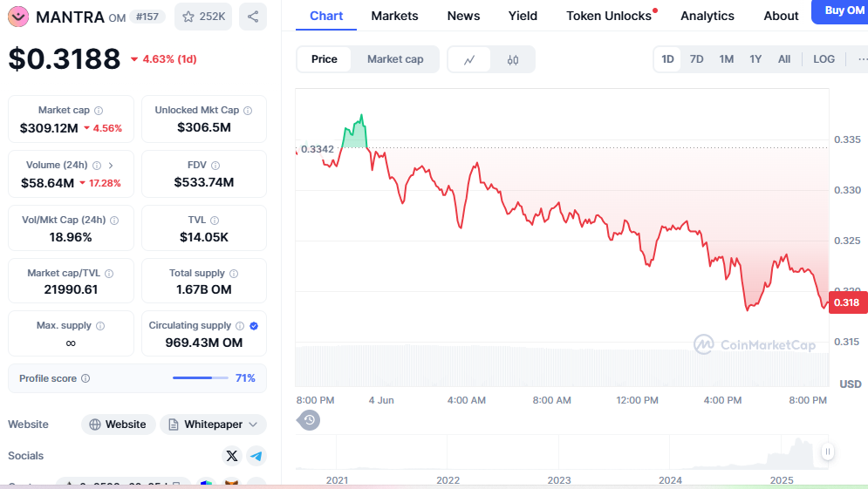Image resolution: width=868 pixels, height=489 pixels.
Task: Open the FDV info icon
Action: click(215, 166)
